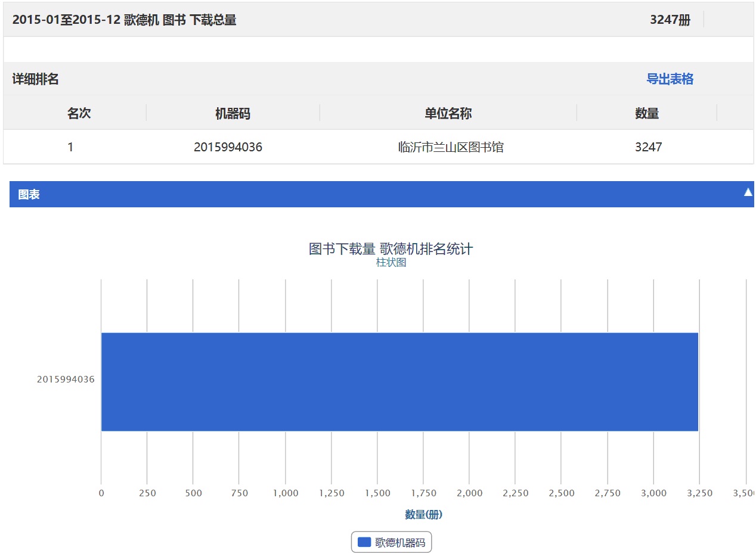Image resolution: width=756 pixels, height=560 pixels.
Task: Select the rank 1 cell in the table
Action: (70, 147)
